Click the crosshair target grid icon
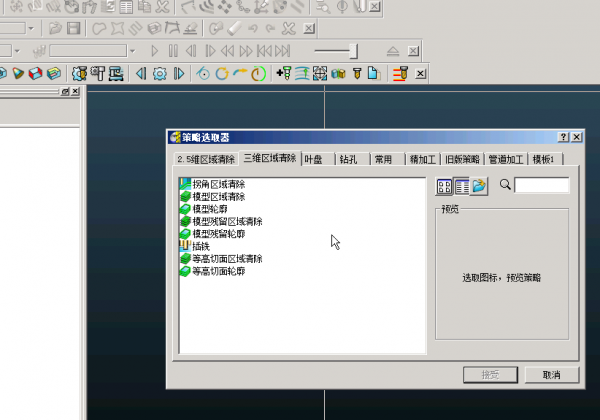The width and height of the screenshot is (600, 420). [320, 73]
